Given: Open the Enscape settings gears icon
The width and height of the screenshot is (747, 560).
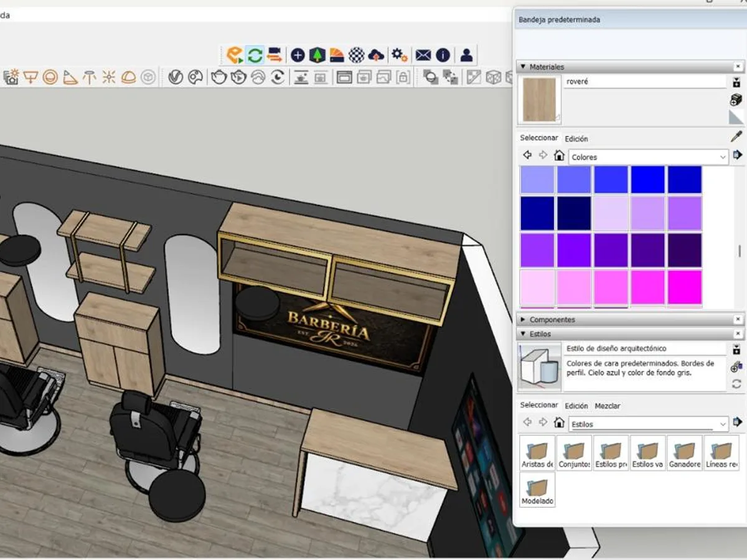Looking at the screenshot, I should pos(399,55).
